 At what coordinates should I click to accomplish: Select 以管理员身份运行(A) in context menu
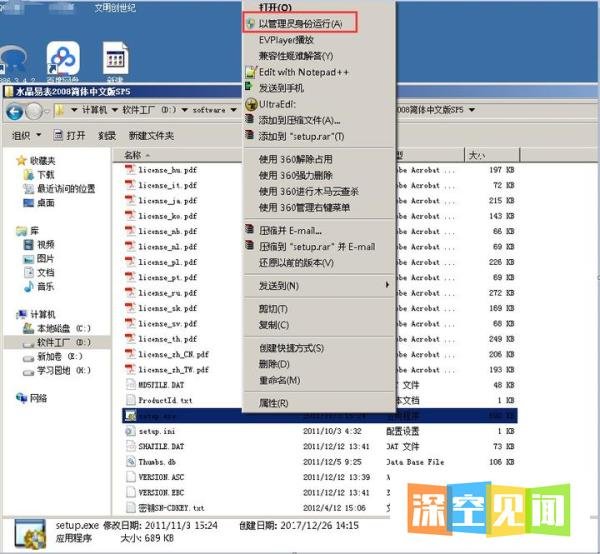coord(300,23)
